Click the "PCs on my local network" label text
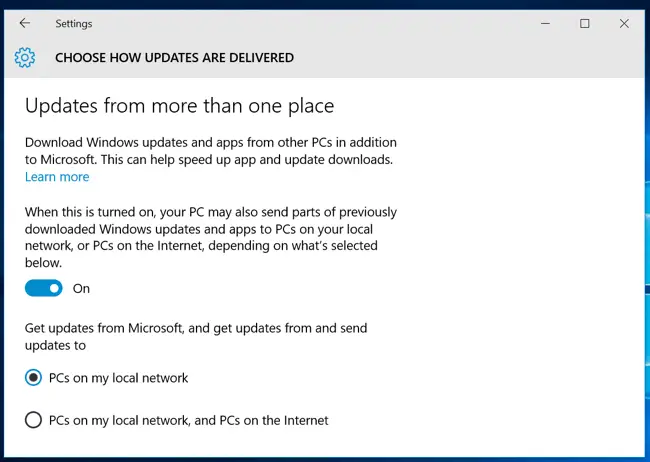The image size is (650, 462). tap(119, 378)
